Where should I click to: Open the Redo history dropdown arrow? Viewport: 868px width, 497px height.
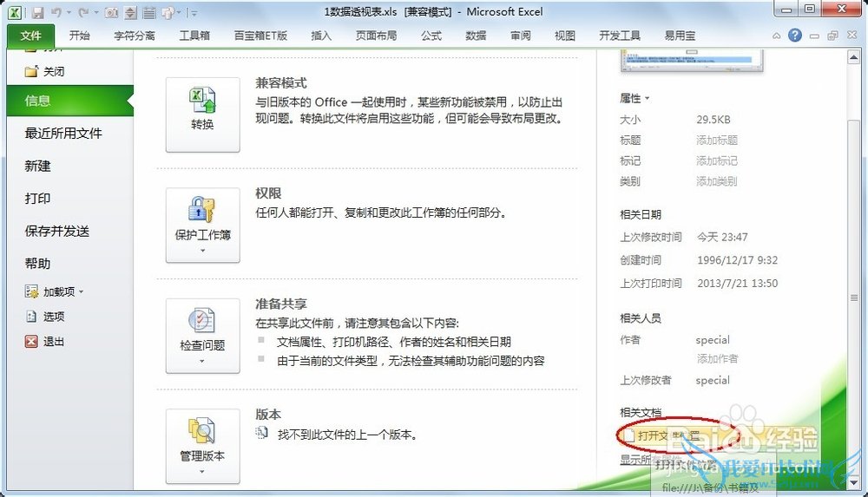95,12
